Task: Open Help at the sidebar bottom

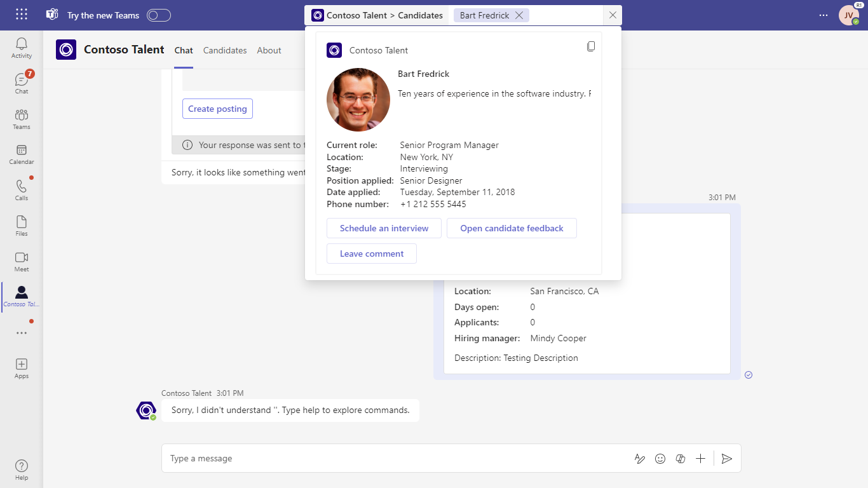Action: tap(22, 470)
